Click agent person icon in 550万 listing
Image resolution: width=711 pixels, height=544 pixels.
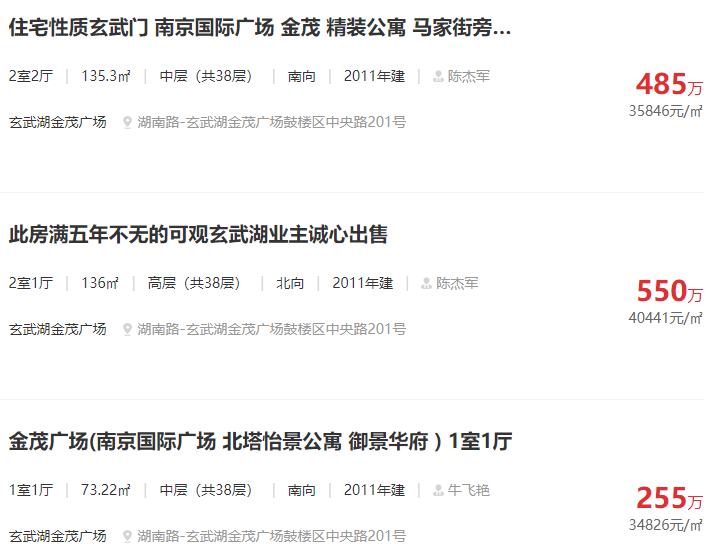tap(426, 283)
